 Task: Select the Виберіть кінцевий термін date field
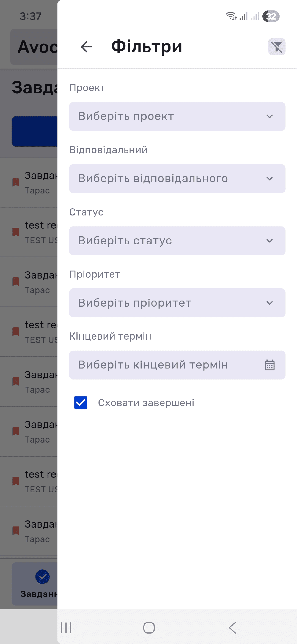pos(177,365)
